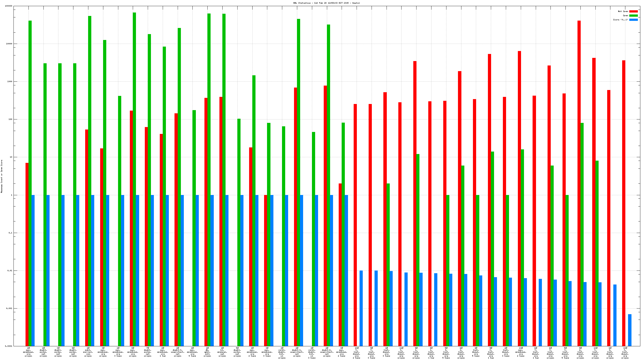Click the zen.spamhaus.org 4 hops label
Screen dimensions: 644x362
[x=192, y=352]
